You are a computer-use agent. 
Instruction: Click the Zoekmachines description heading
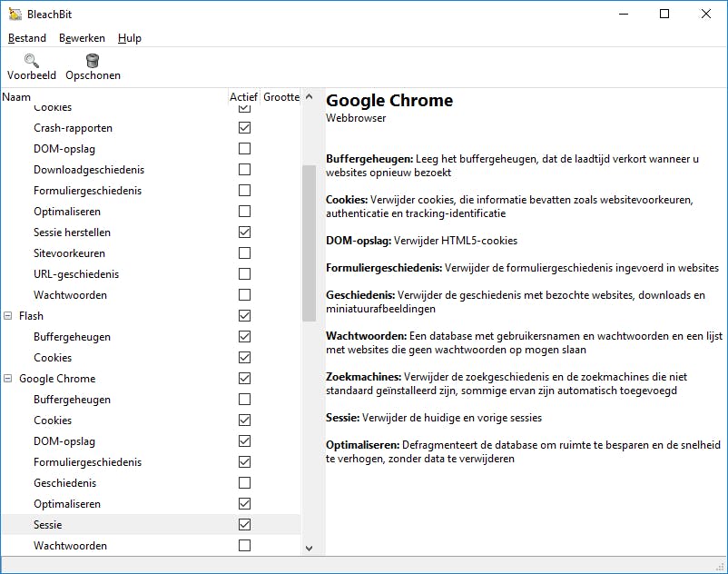coord(363,377)
